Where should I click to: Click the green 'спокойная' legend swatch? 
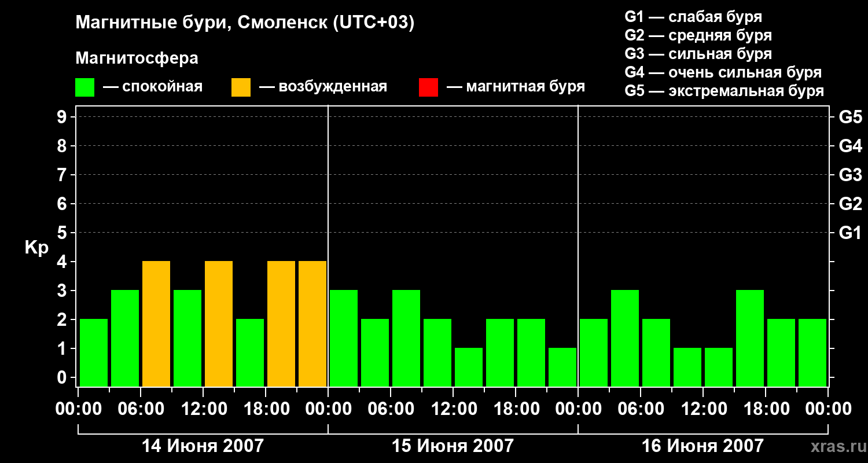click(x=84, y=87)
